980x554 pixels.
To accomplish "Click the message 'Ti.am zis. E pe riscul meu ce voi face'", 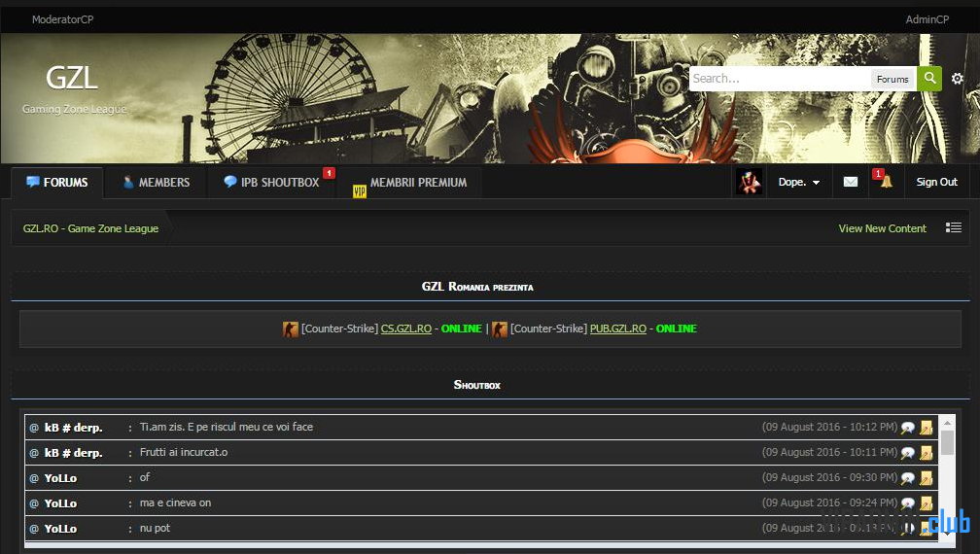I will pyautogui.click(x=227, y=427).
